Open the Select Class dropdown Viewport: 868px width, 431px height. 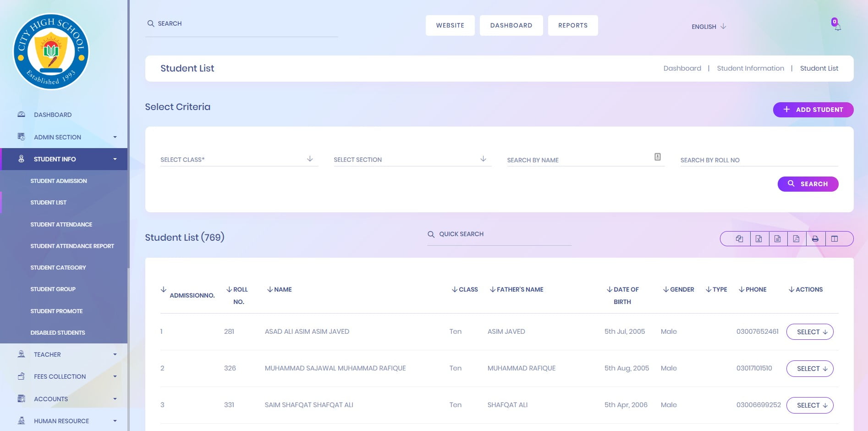(x=238, y=160)
